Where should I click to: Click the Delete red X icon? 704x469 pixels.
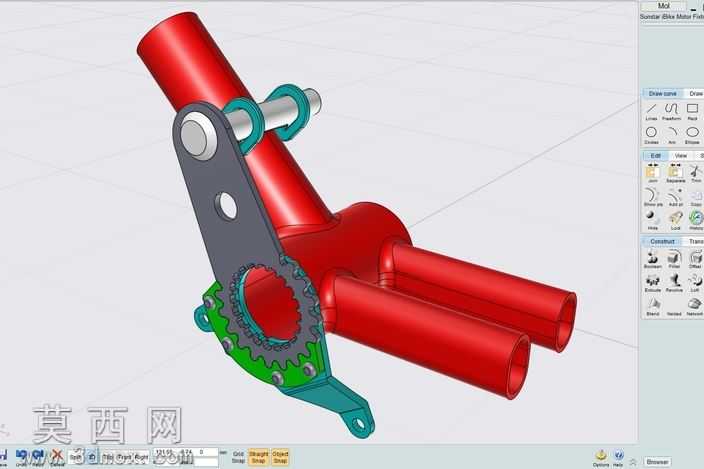(57, 457)
